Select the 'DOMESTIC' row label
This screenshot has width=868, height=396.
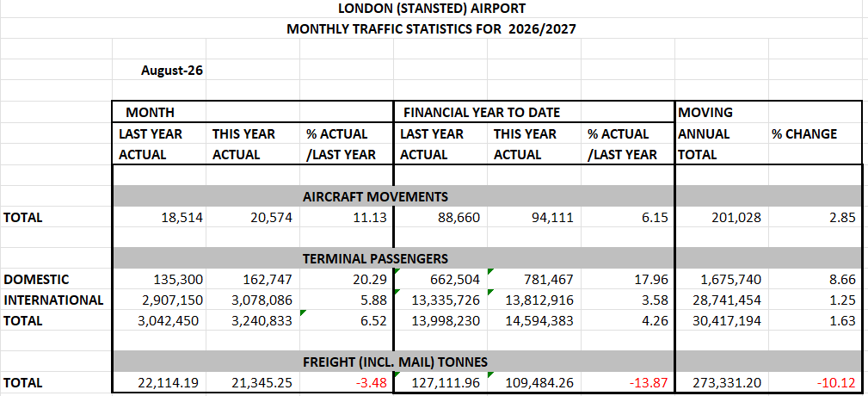tap(56, 279)
